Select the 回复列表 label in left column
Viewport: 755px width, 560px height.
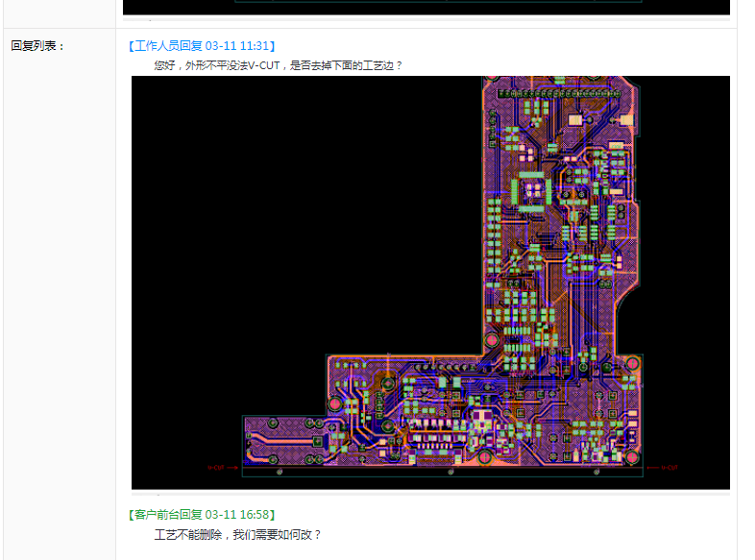click(37, 45)
